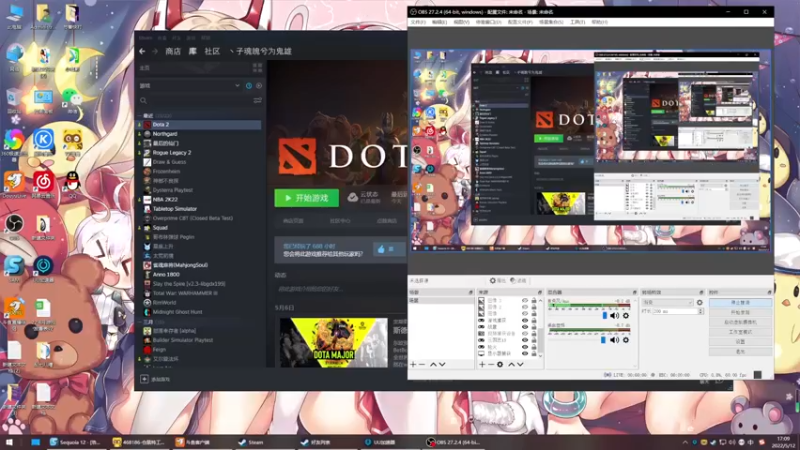Viewport: 800px width, 450px height.
Task: Open the QQ penguin desktop icon
Action: tap(72, 183)
